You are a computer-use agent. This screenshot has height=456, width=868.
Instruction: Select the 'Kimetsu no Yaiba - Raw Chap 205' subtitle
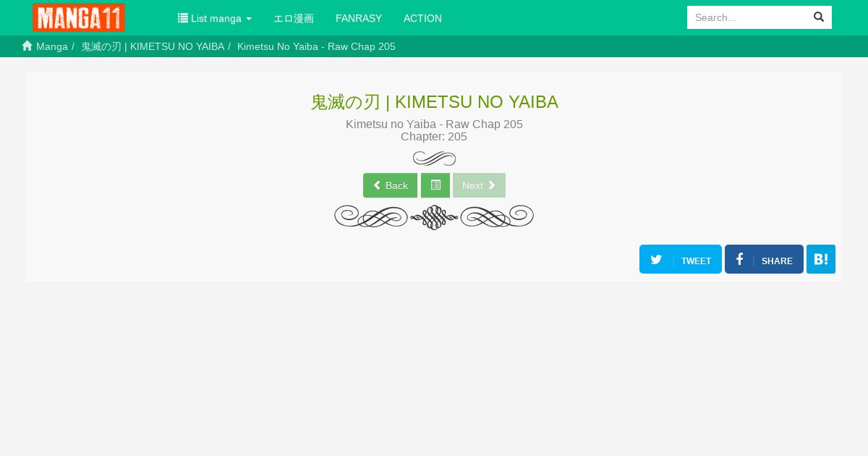point(434,124)
